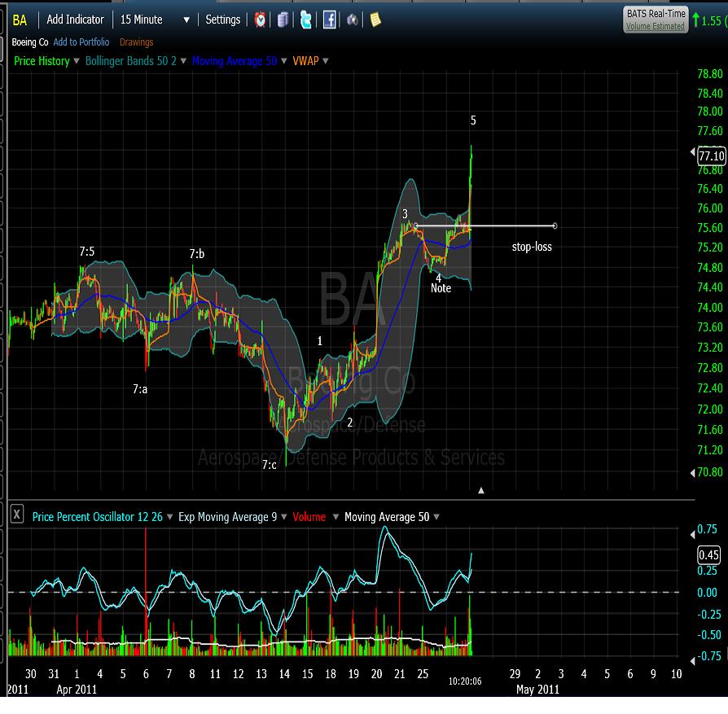Click the stacked documents icon in toolbar
Viewport: 728px width, 714px height.
click(283, 20)
